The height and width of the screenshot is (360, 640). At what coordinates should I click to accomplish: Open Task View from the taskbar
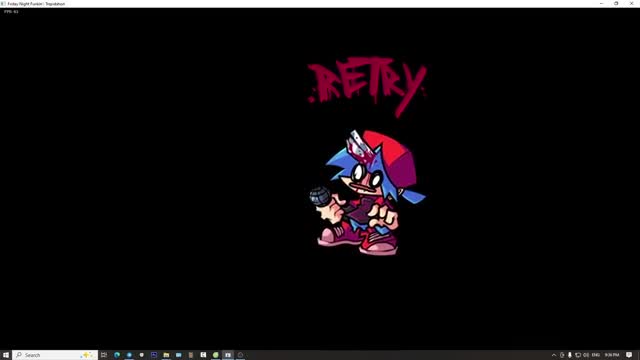[104, 355]
